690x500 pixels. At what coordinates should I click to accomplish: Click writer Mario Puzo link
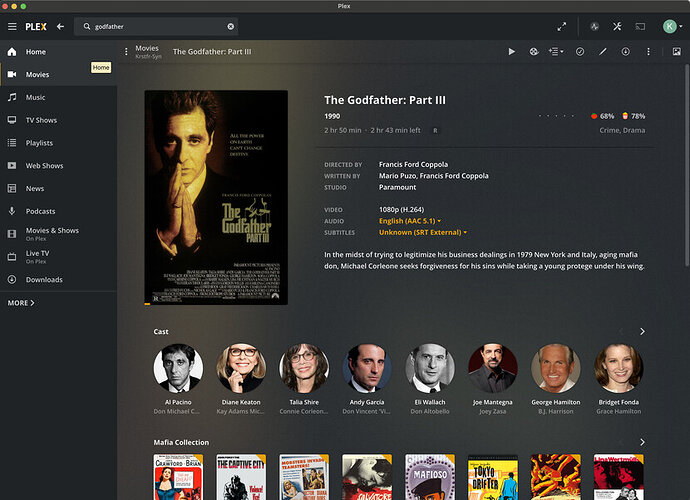coord(397,176)
